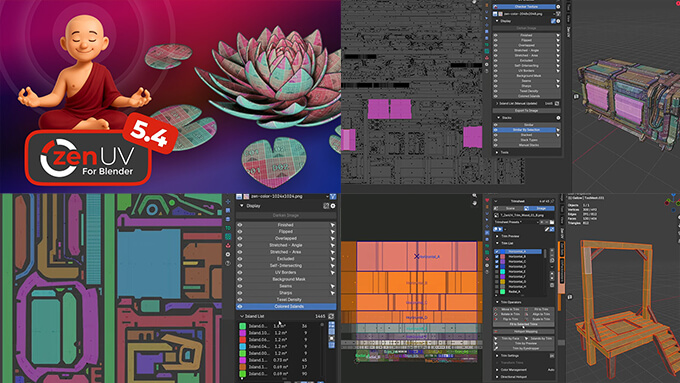Click the green color swatch of first island

pos(242,326)
